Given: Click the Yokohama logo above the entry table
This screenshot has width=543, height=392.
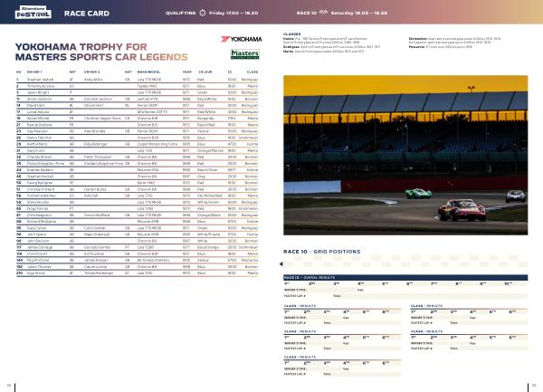Looking at the screenshot, I should click(241, 39).
